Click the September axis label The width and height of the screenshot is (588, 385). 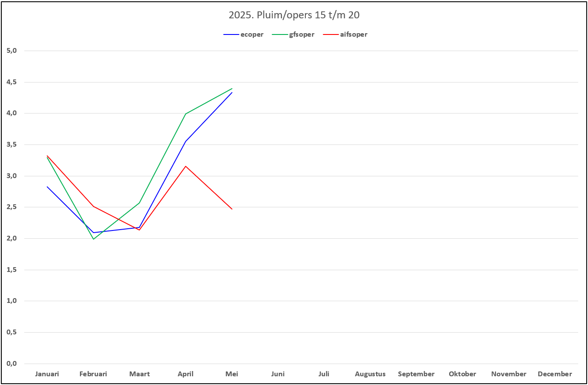(x=416, y=374)
